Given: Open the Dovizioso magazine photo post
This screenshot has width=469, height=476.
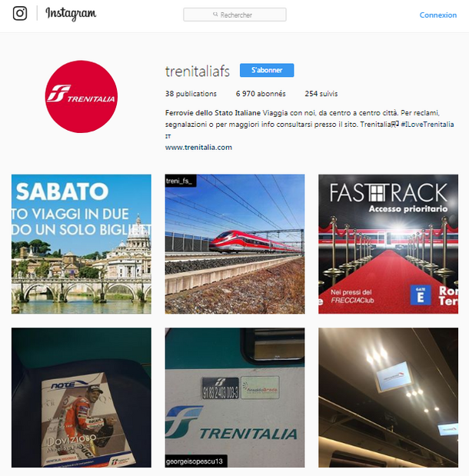Looking at the screenshot, I should click(x=81, y=398).
